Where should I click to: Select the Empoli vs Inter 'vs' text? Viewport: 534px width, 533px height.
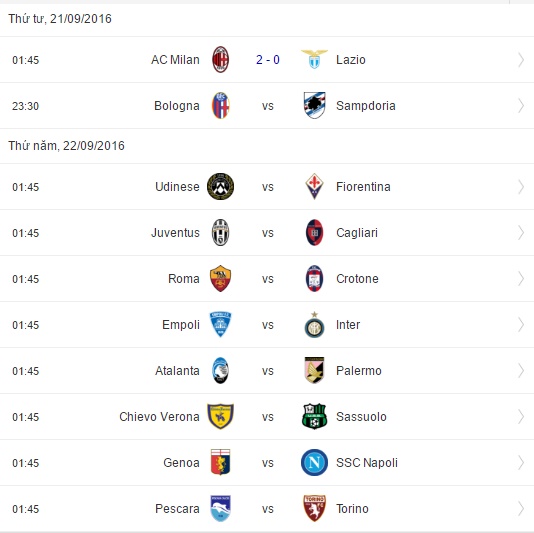click(x=268, y=325)
